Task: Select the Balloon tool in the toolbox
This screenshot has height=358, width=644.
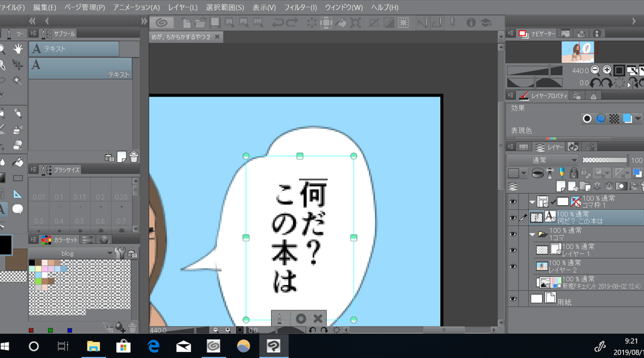Action: pos(17,209)
